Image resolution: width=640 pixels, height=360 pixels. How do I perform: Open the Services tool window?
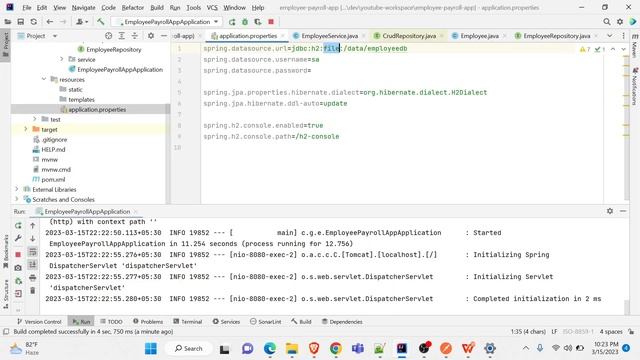pyautogui.click(x=226, y=322)
